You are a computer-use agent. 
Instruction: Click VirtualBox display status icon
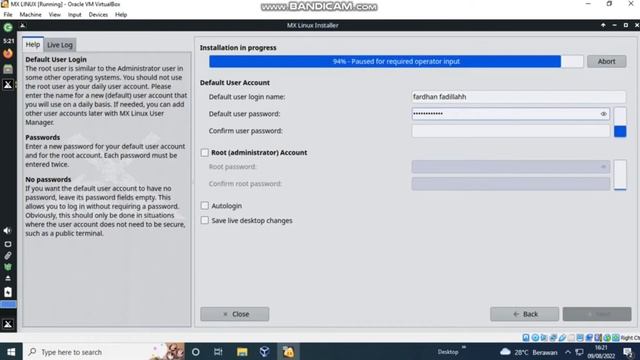[x=580, y=338]
